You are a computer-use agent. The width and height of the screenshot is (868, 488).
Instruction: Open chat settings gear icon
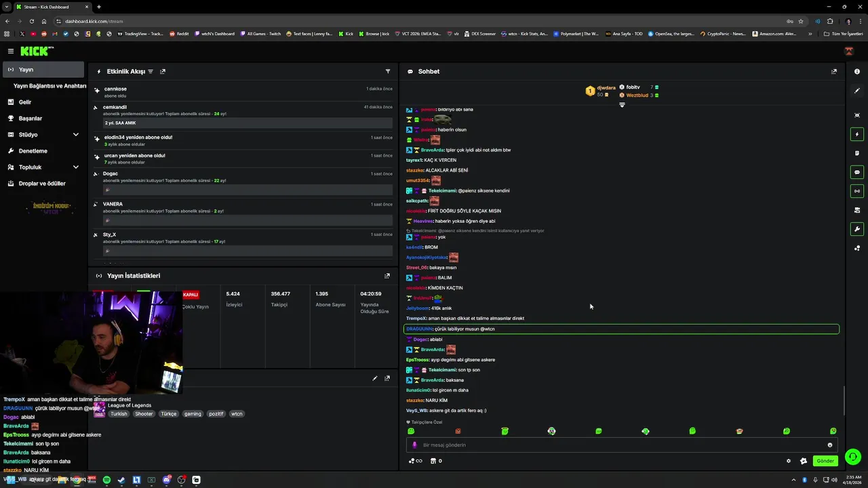tap(789, 461)
